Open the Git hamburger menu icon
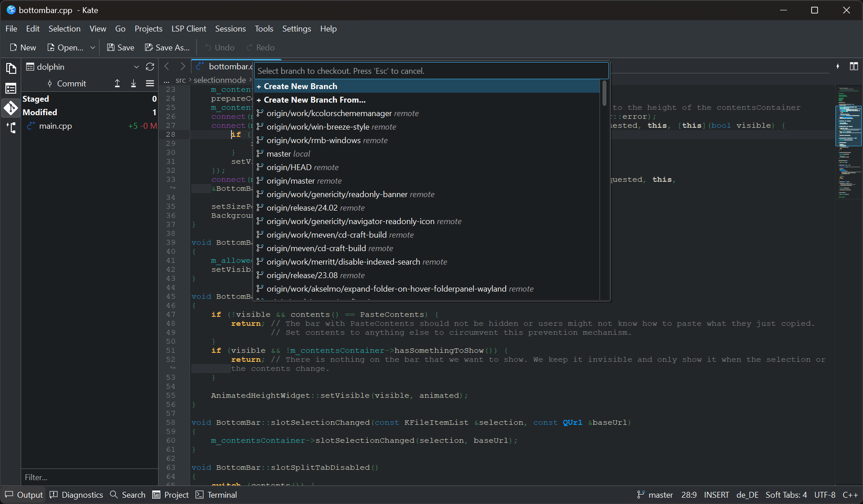863x504 pixels. click(x=150, y=84)
